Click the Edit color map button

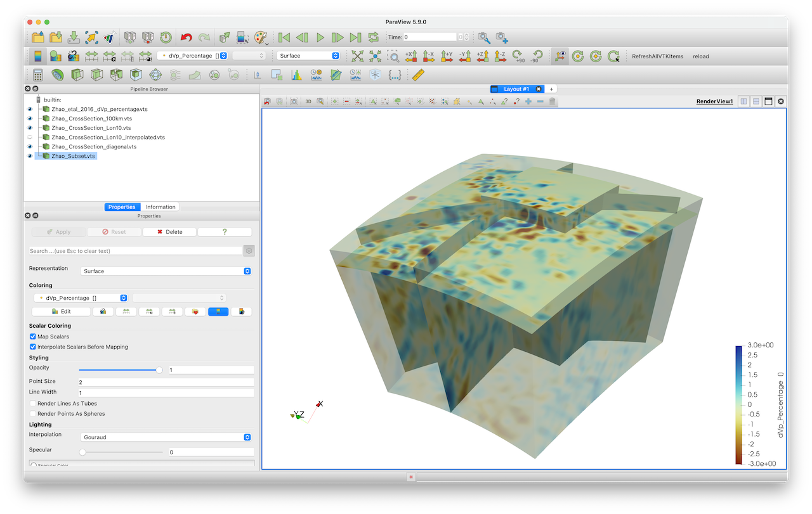pos(61,312)
